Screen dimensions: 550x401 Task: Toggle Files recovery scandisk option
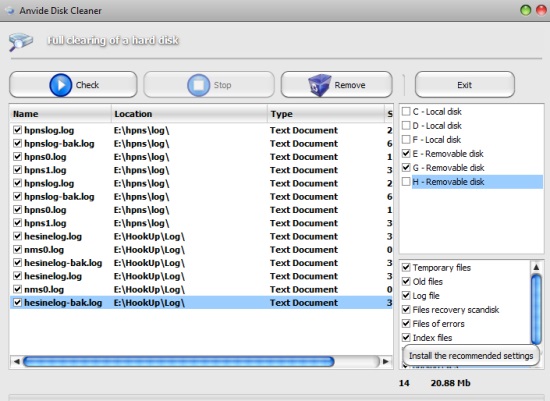[x=406, y=310]
